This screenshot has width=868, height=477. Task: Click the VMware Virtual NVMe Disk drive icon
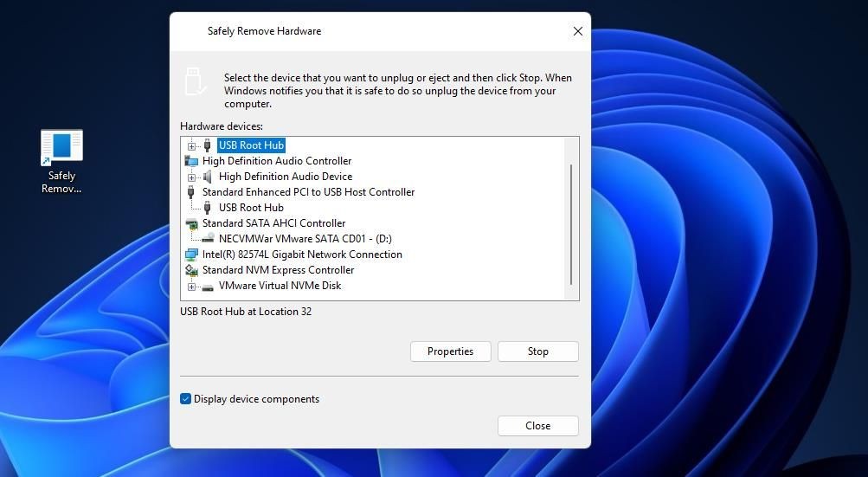pos(208,287)
